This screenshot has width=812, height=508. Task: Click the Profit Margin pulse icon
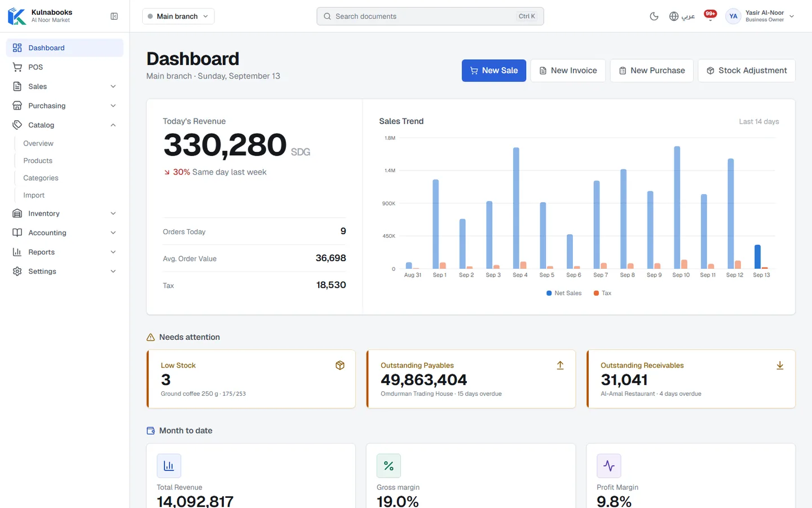[609, 466]
